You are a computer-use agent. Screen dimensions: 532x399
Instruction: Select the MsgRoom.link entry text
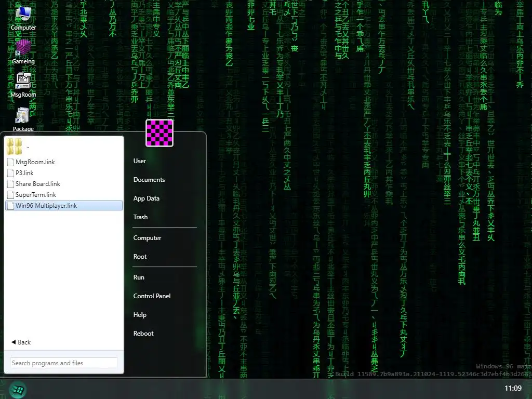coord(35,162)
